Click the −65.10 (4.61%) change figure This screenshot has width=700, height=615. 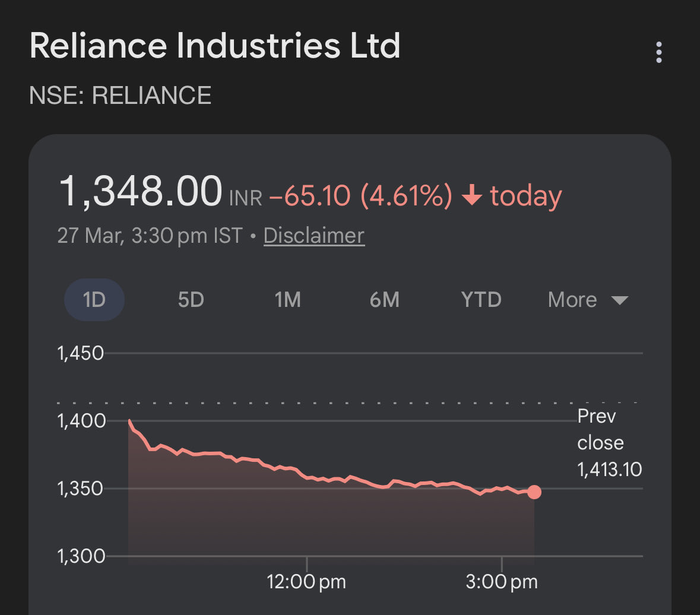tap(360, 196)
